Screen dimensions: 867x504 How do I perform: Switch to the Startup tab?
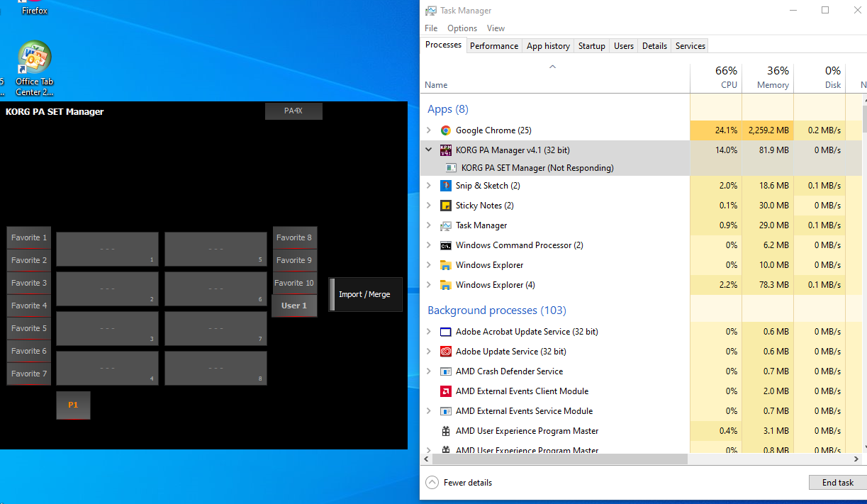tap(592, 46)
